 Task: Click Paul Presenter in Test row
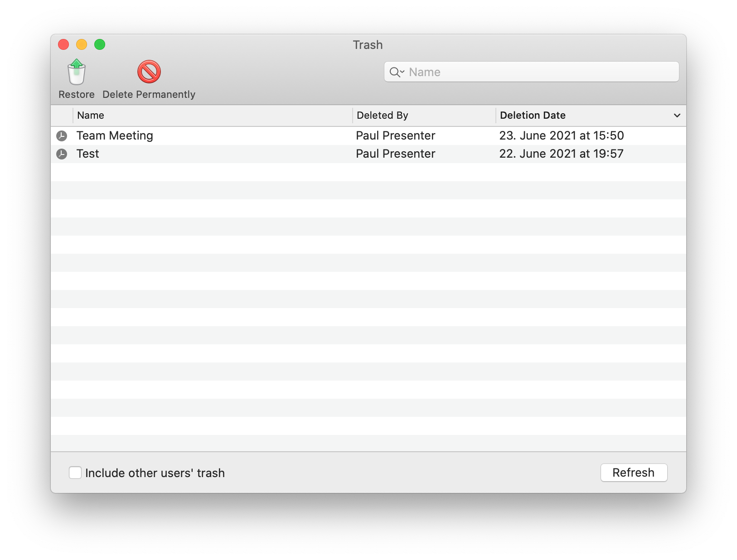[395, 154]
